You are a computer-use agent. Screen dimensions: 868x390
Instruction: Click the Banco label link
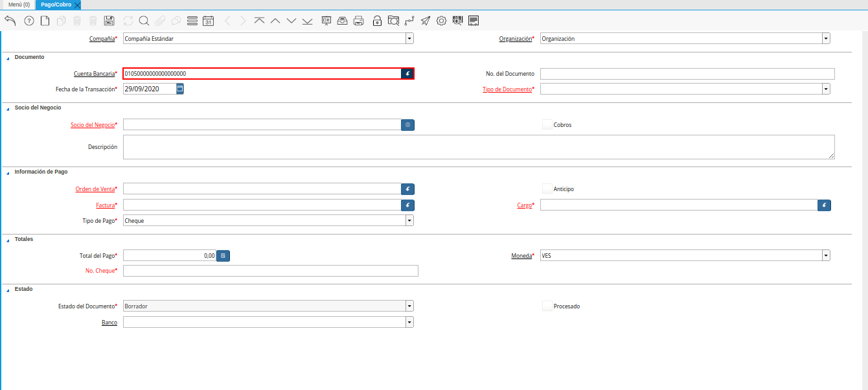pos(109,322)
